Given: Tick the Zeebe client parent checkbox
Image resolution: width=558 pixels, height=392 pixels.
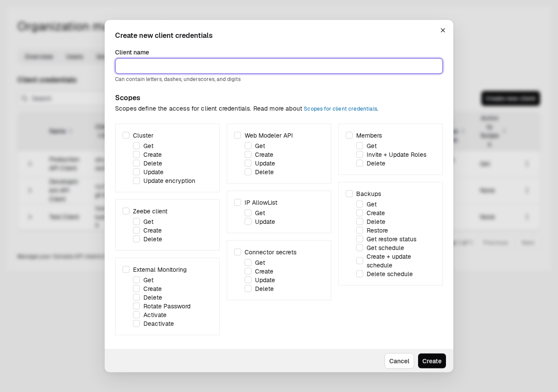Looking at the screenshot, I should click(126, 211).
